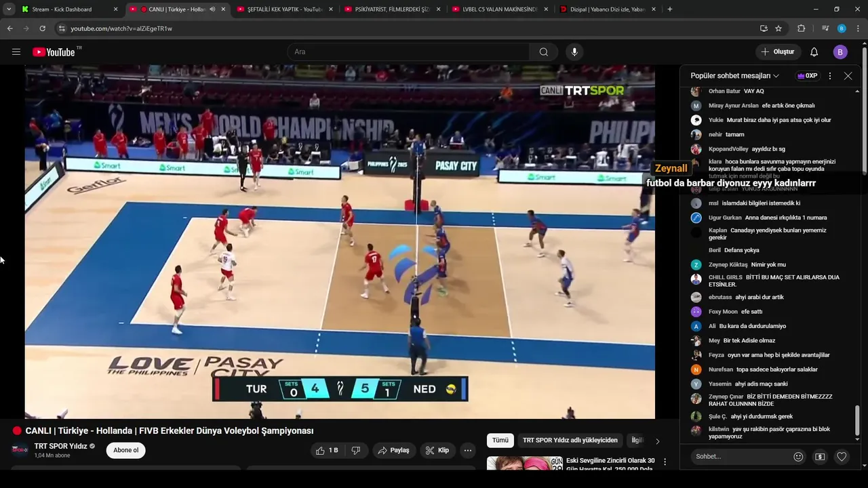Viewport: 868px width, 488px height.
Task: Open the browser extensions puzzle icon
Action: pyautogui.click(x=801, y=28)
